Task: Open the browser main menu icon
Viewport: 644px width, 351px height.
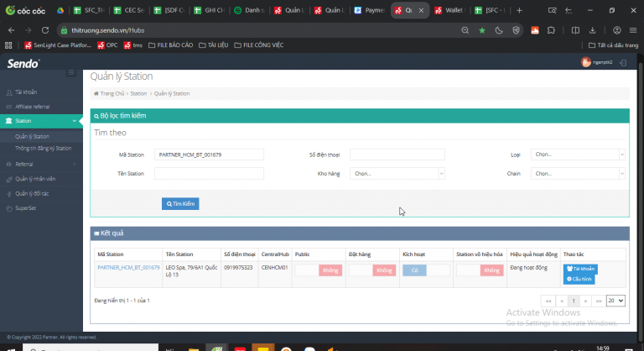Action: [x=633, y=30]
